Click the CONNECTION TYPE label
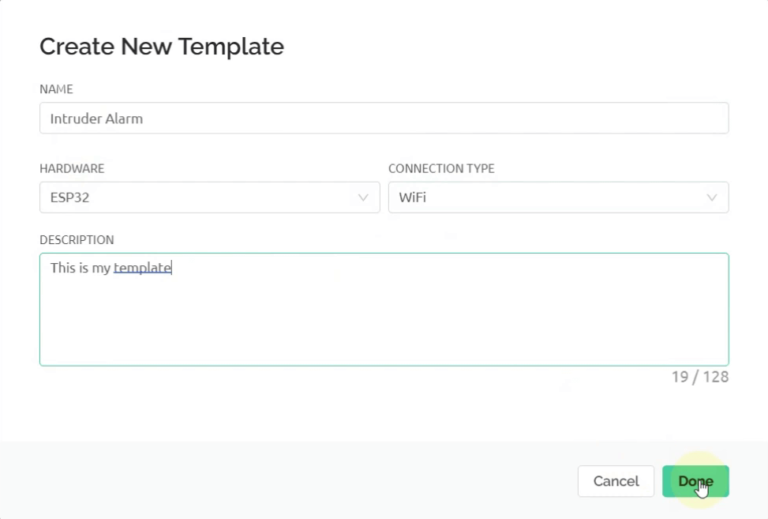Screen dimensions: 768x519 [441, 169]
